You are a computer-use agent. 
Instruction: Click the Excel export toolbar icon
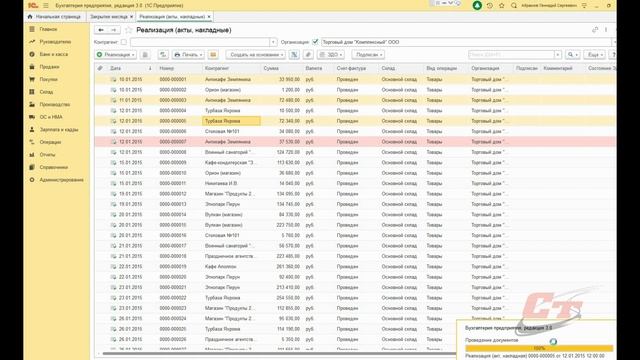tap(294, 55)
